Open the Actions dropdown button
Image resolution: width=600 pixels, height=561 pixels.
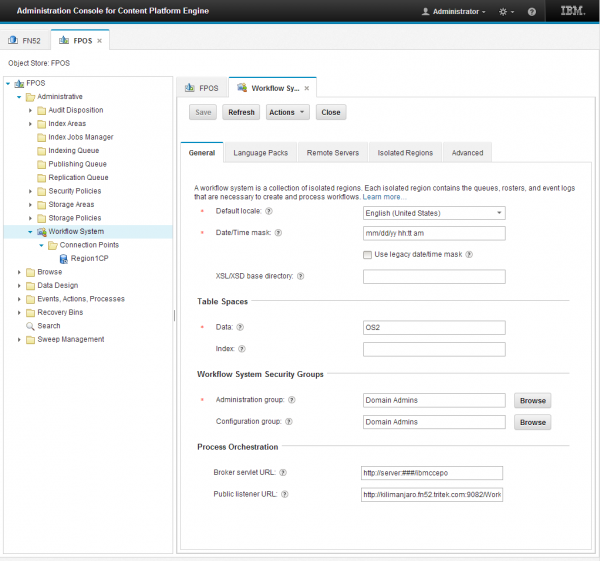pyautogui.click(x=288, y=113)
